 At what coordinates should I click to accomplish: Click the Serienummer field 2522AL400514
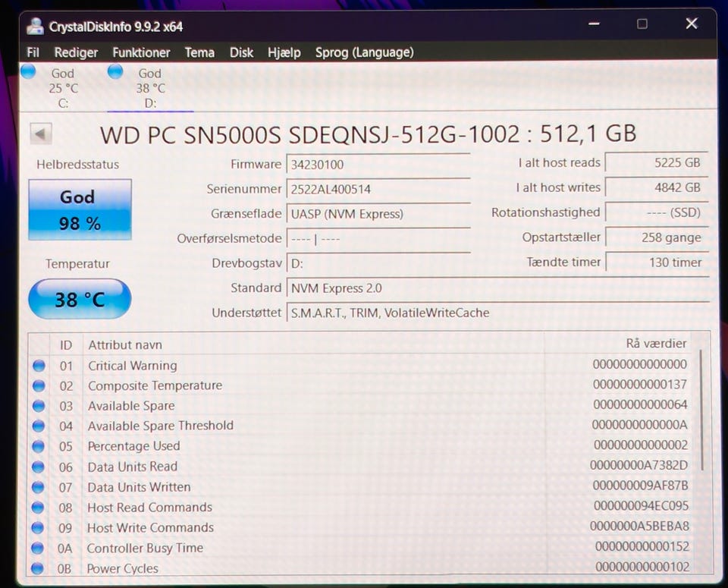(378, 190)
